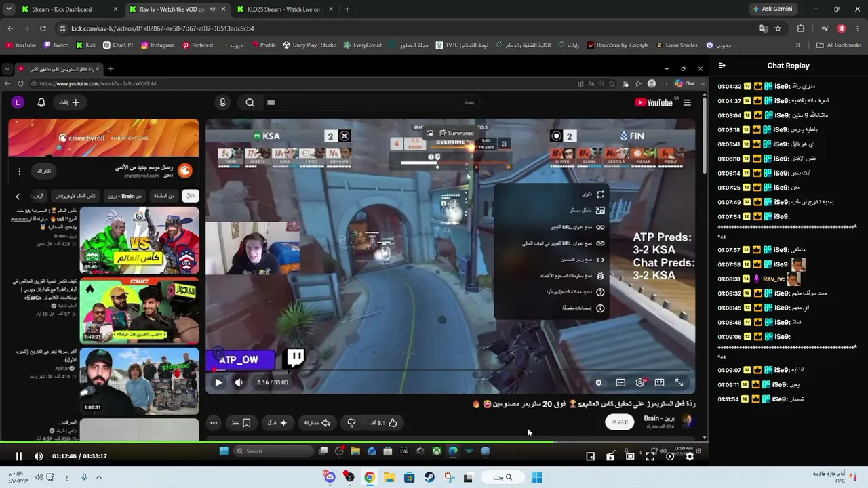
Task: Open Microsoft Store from the taskbar
Action: click(409, 477)
